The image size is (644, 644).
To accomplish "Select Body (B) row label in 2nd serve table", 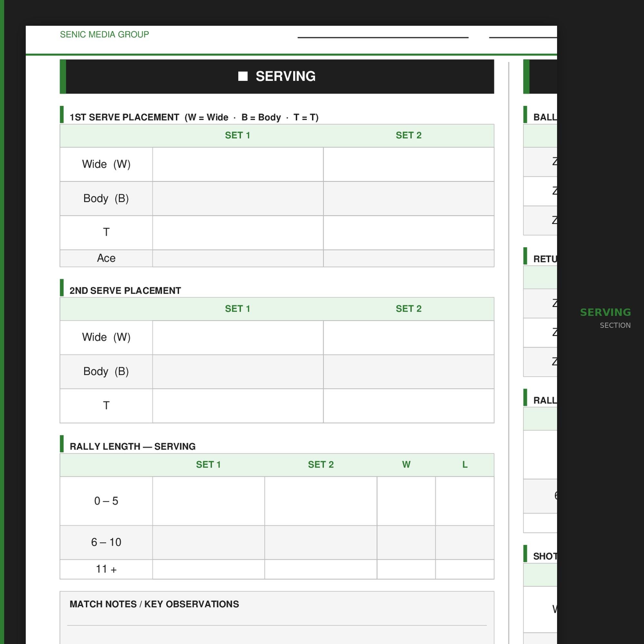I will tap(106, 371).
